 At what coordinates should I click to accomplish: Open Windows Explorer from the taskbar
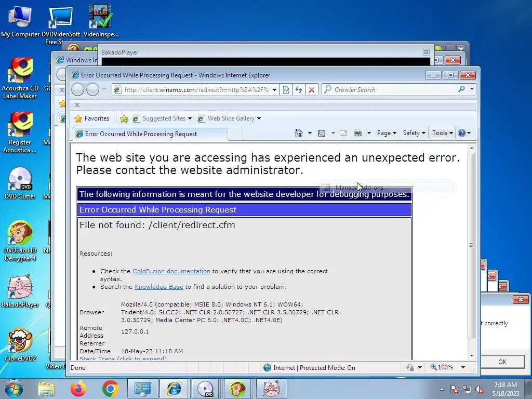pos(46,389)
